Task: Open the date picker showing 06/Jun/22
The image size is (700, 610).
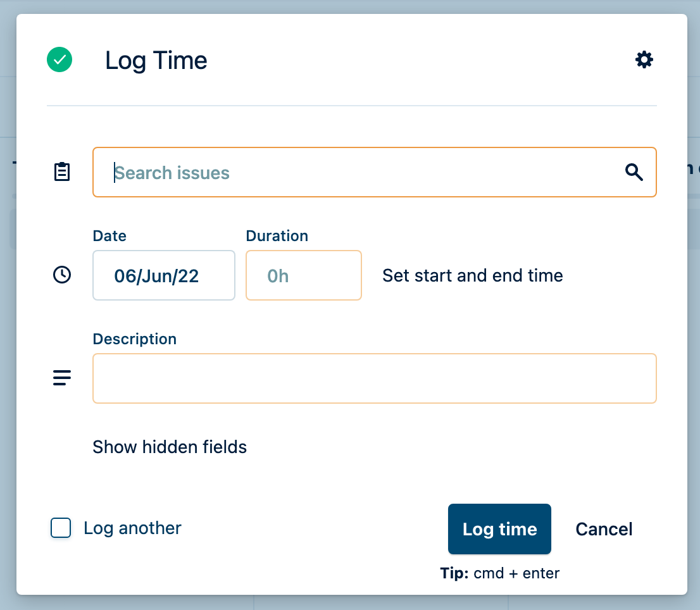Action: pyautogui.click(x=164, y=275)
